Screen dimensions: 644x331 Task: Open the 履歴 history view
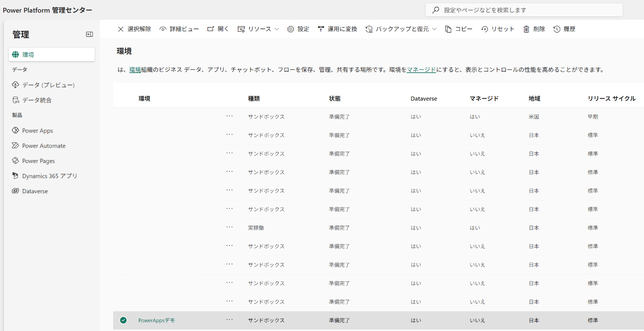564,29
